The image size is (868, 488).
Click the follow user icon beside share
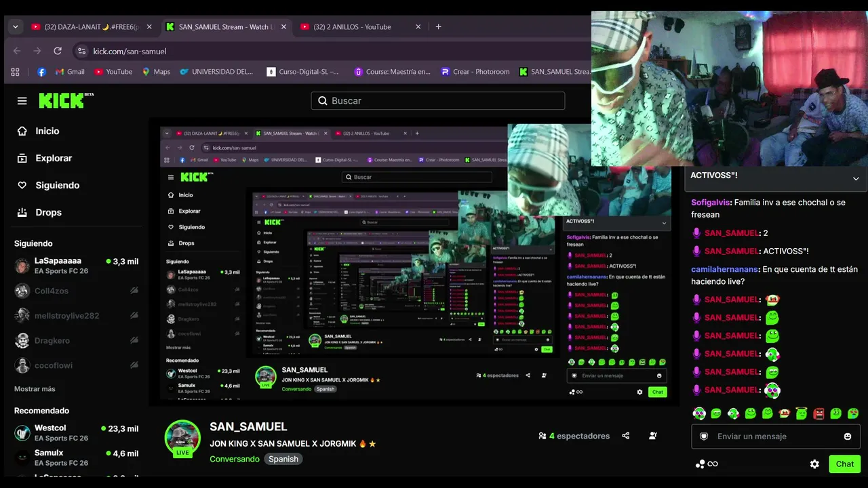(x=652, y=436)
